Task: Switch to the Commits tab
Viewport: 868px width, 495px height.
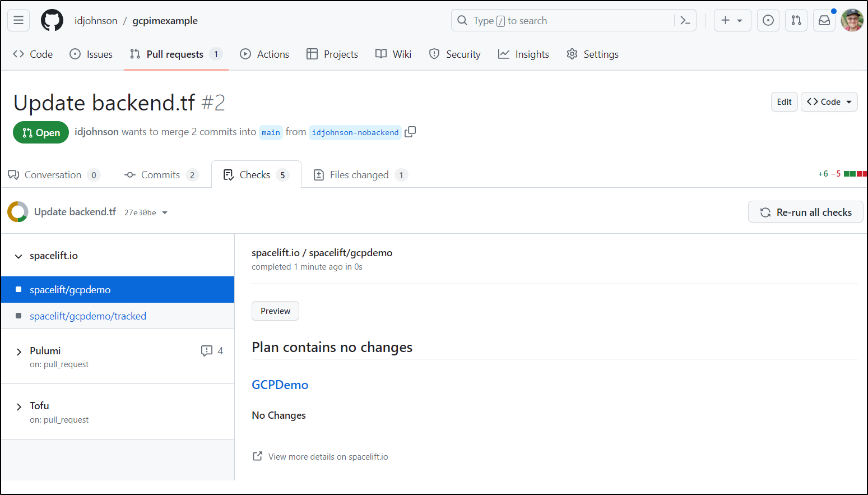Action: [161, 175]
